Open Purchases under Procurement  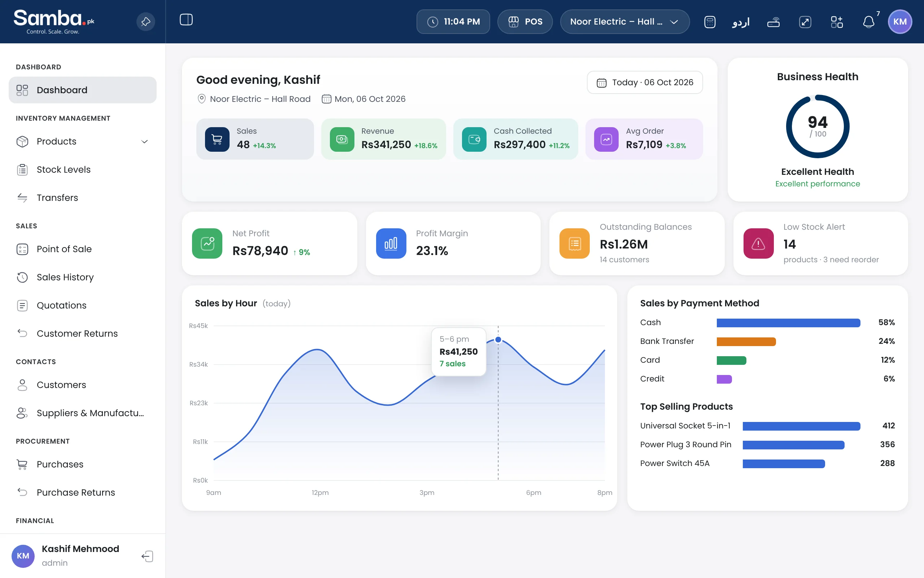coord(82,464)
